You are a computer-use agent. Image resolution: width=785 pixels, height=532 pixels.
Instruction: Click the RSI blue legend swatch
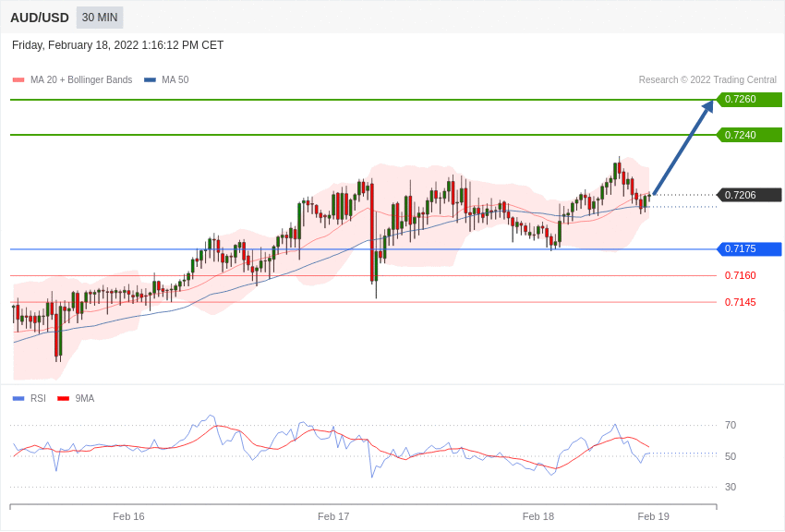pyautogui.click(x=18, y=398)
